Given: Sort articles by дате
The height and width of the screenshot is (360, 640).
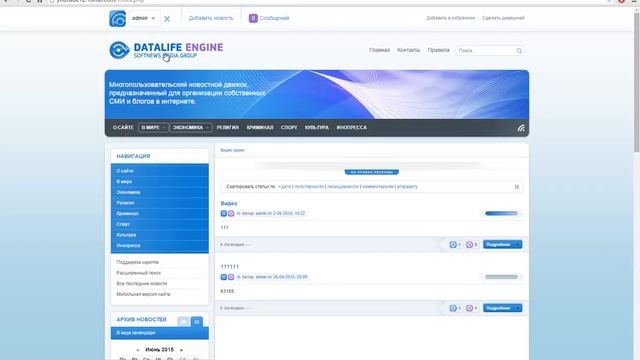Looking at the screenshot, I should 286,187.
